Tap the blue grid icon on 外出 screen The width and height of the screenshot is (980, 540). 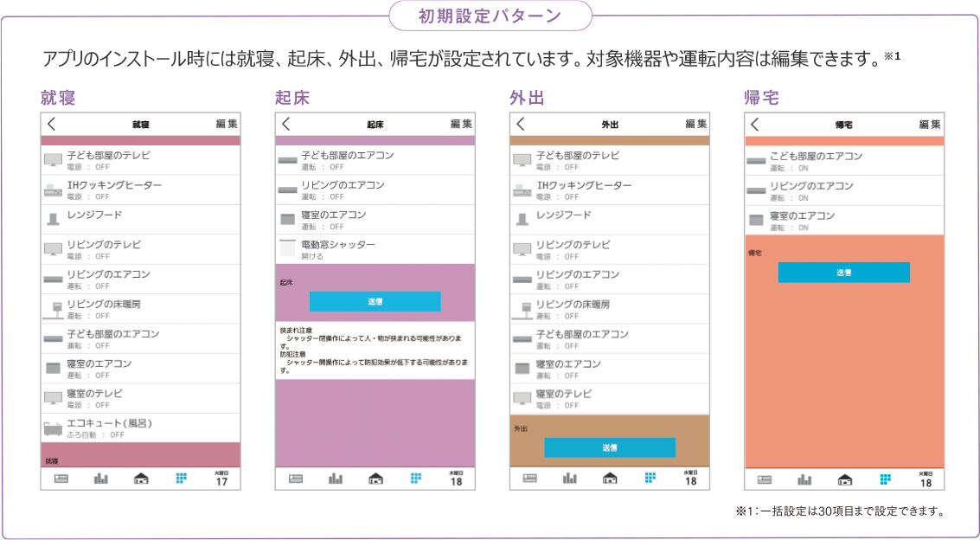coord(650,479)
